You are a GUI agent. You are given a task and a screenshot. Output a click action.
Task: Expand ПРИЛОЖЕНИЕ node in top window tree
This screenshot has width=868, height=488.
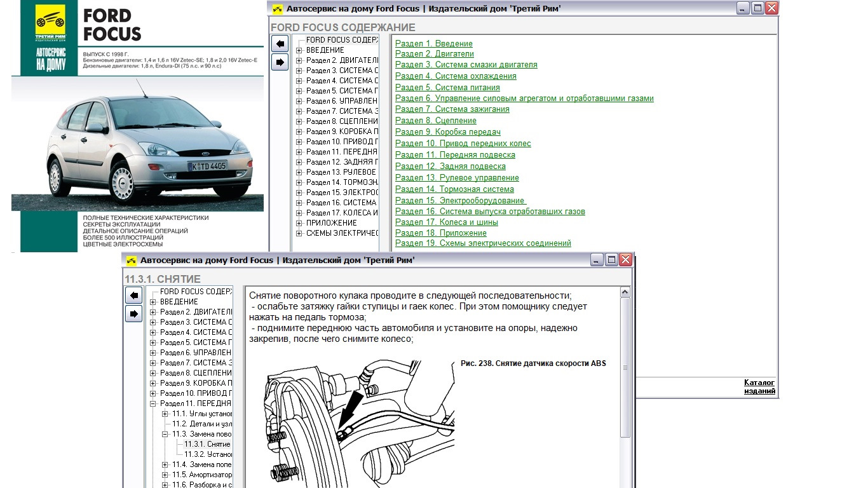299,223
